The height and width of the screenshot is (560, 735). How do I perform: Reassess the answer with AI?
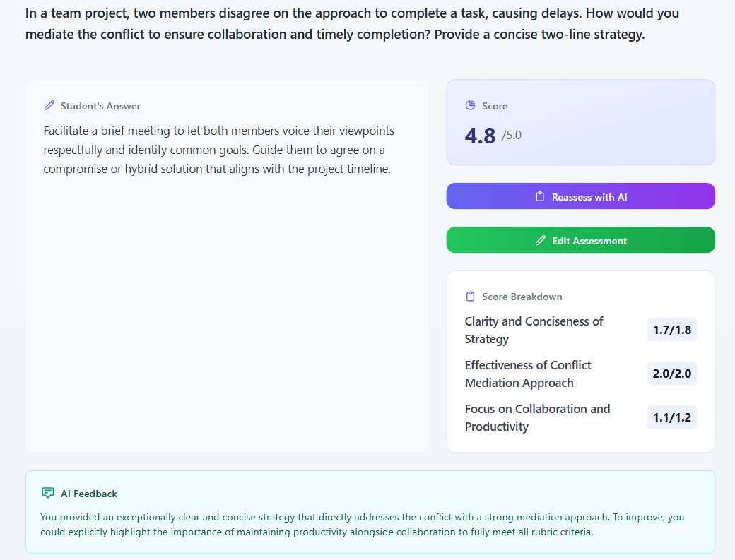[x=581, y=196]
